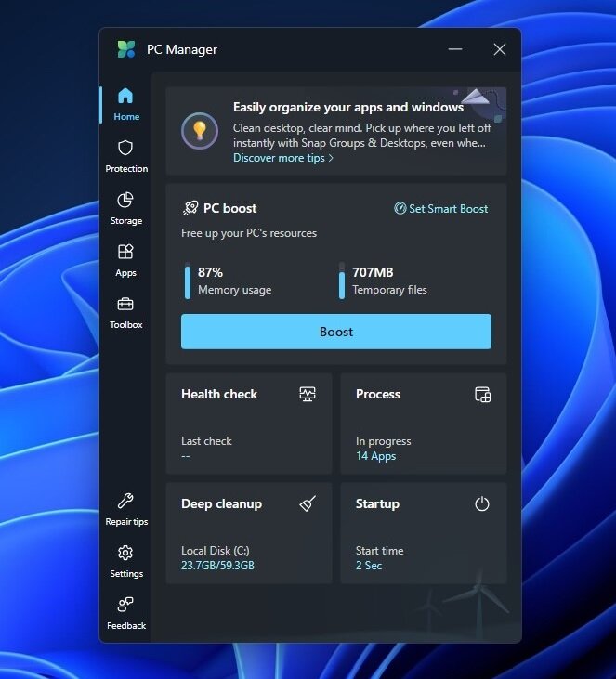Click Discover more tips link
The image size is (616, 679).
pos(283,158)
